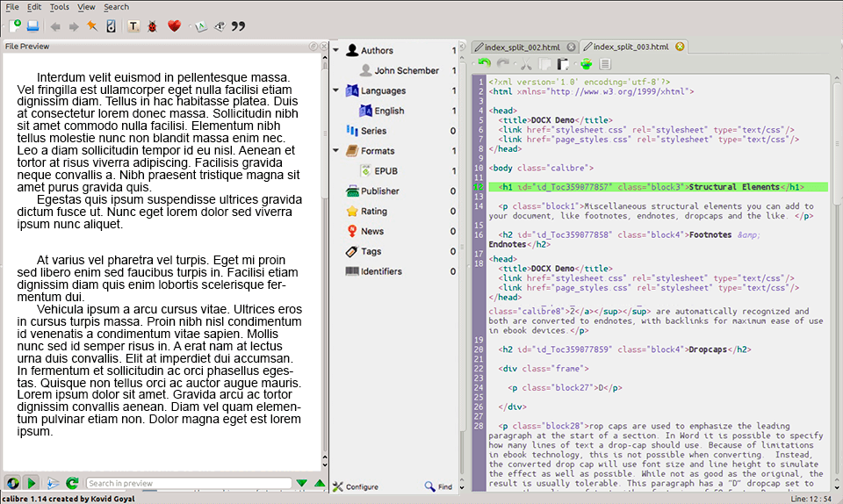Click the scissors cut icon
This screenshot has height=504, width=843.
[526, 64]
